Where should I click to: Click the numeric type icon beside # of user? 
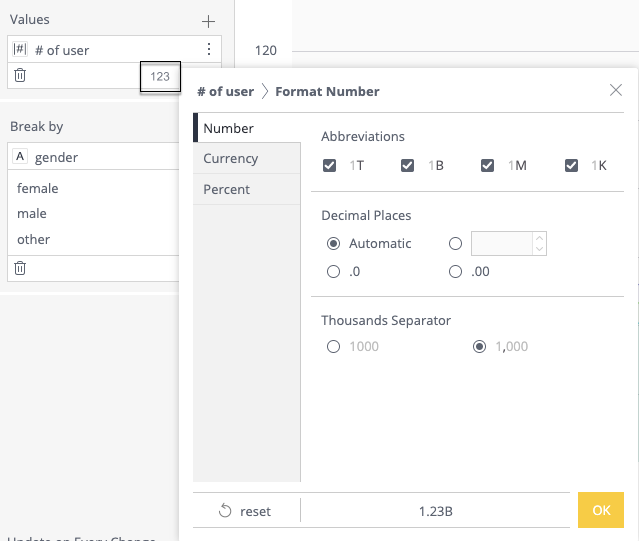[x=20, y=49]
